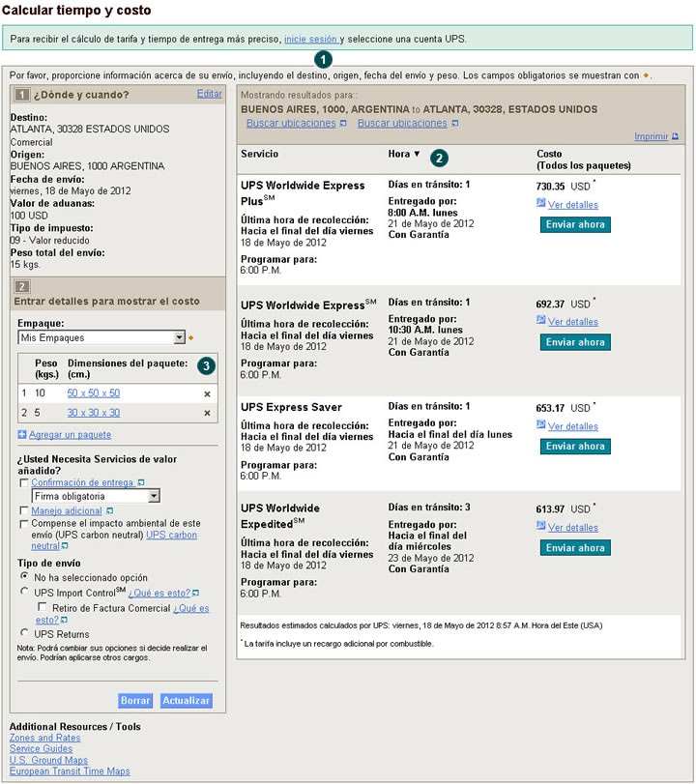
Task: Click numbered help marker 2 beside Hora
Action: 439,157
